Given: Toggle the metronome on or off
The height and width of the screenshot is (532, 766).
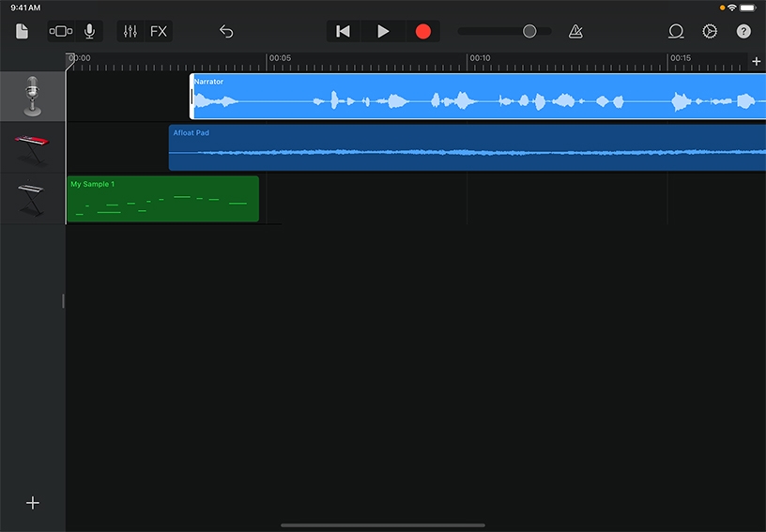Looking at the screenshot, I should point(575,31).
